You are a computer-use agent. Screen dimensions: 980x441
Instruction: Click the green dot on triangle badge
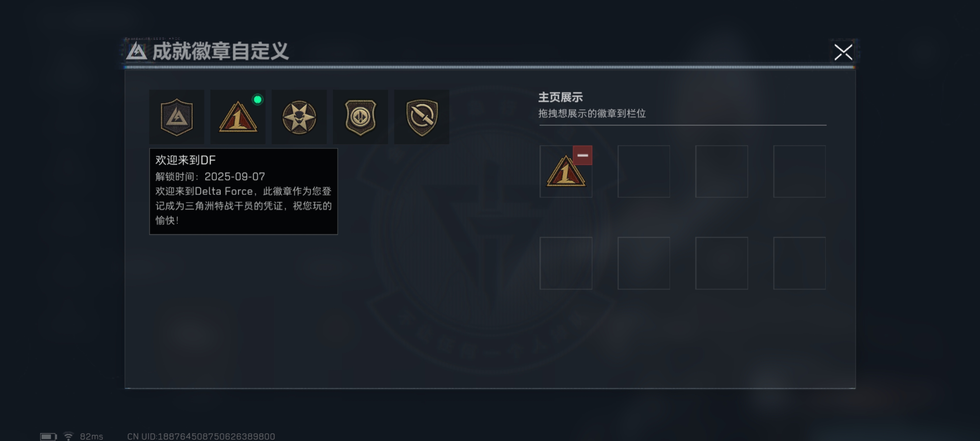point(258,100)
